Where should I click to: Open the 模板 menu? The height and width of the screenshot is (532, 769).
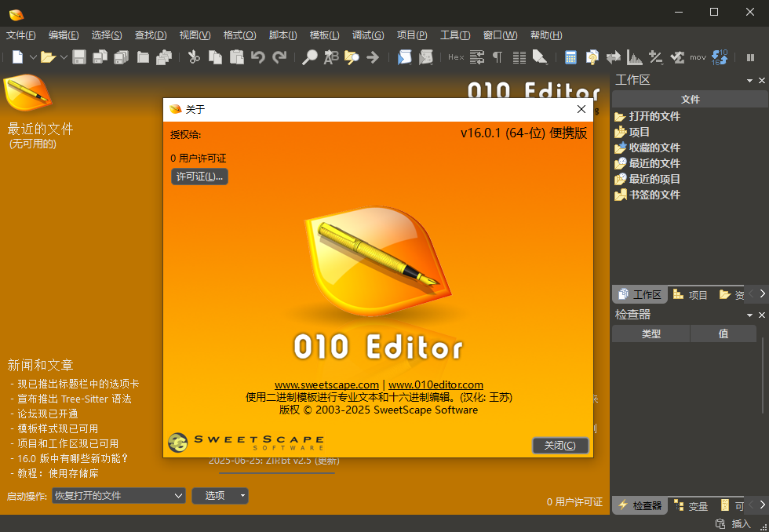[325, 35]
